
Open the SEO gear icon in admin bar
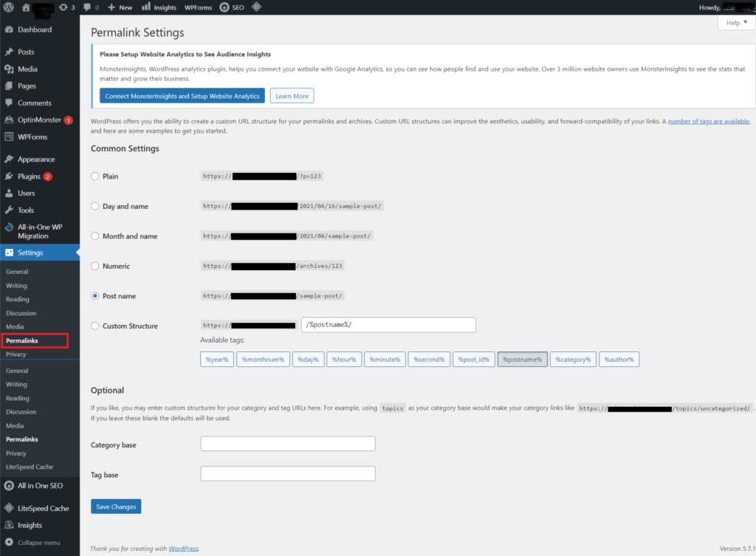(224, 7)
